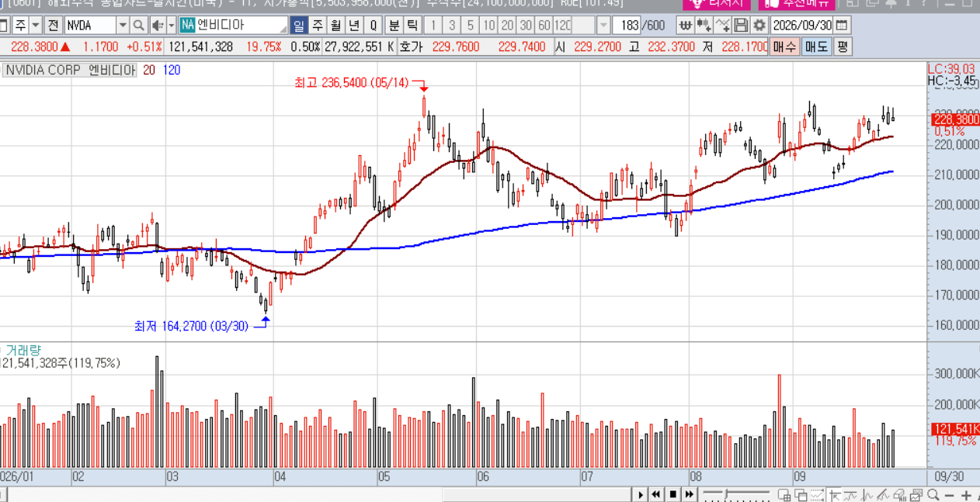Save chart with the floppy disk icon
Image resolution: width=980 pixels, height=502 pixels.
741,25
